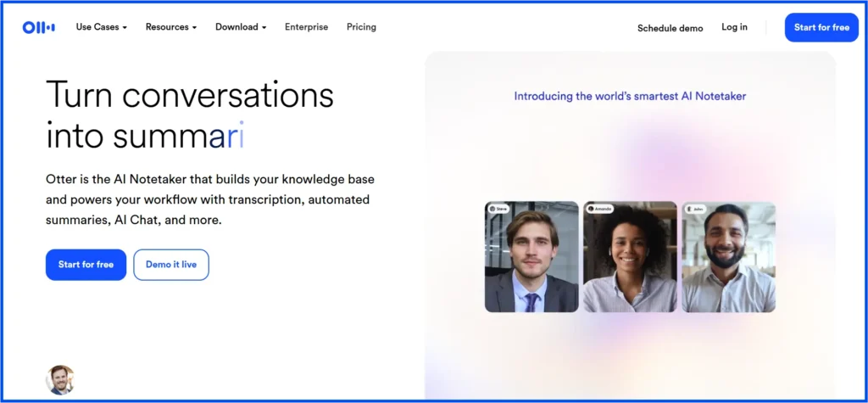
Task: Expand the Use Cases dropdown menu
Action: (x=101, y=27)
